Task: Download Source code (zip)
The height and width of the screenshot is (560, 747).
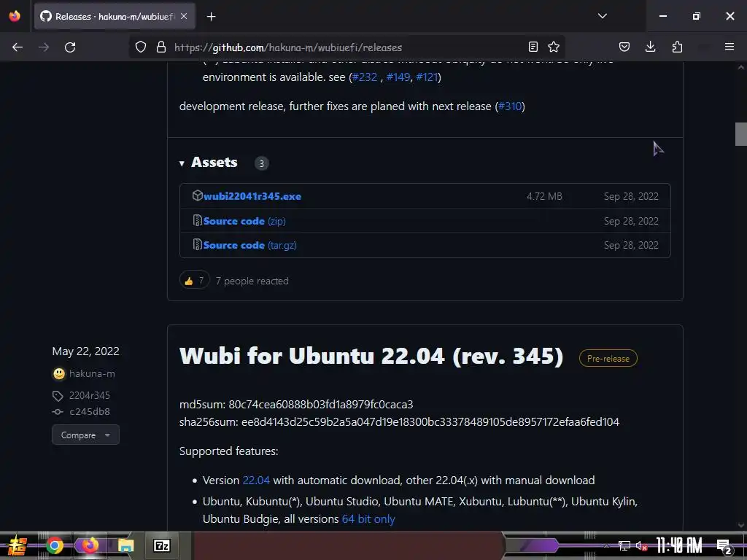Action: tap(244, 221)
